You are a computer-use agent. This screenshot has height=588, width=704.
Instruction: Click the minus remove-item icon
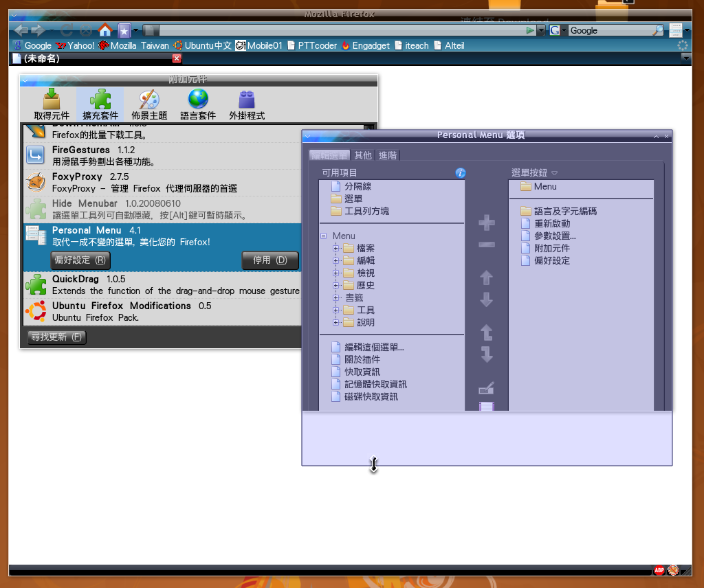[486, 245]
